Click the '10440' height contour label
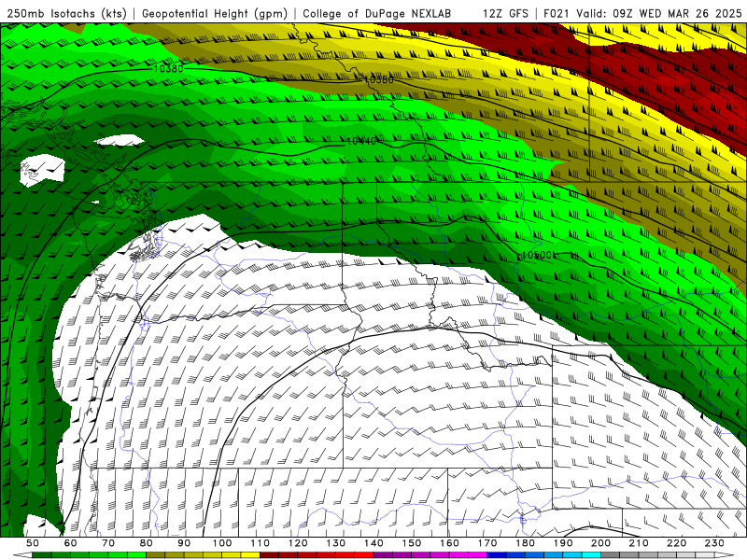Viewport: 747px width, 560px height. click(x=360, y=141)
